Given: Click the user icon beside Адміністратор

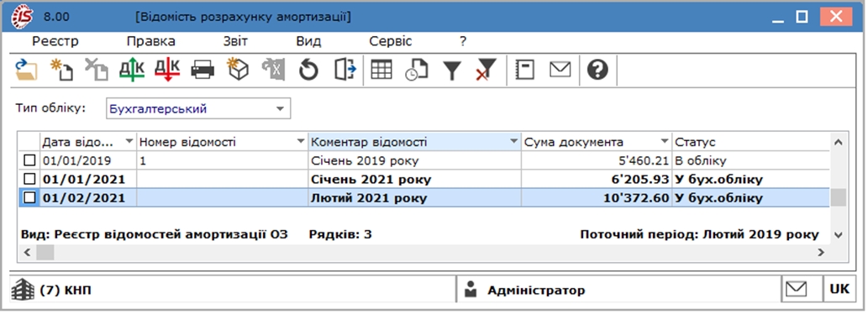Looking at the screenshot, I should click(471, 290).
